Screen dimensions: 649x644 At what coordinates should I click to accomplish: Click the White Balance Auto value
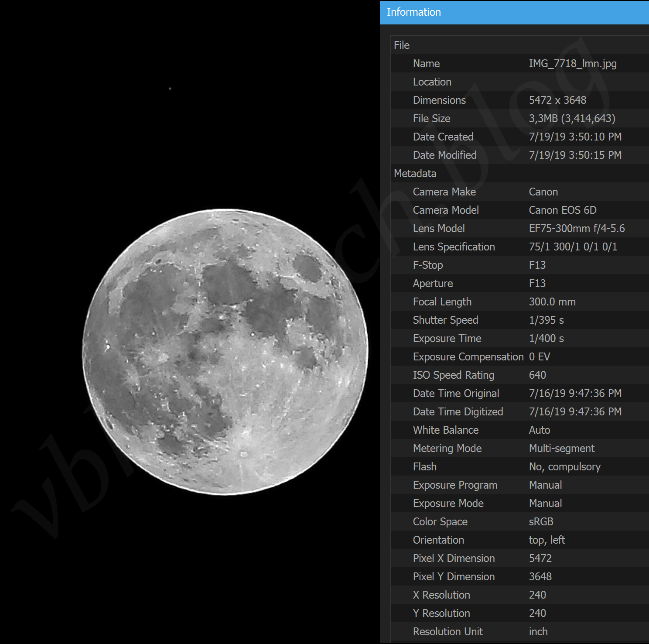pyautogui.click(x=540, y=430)
